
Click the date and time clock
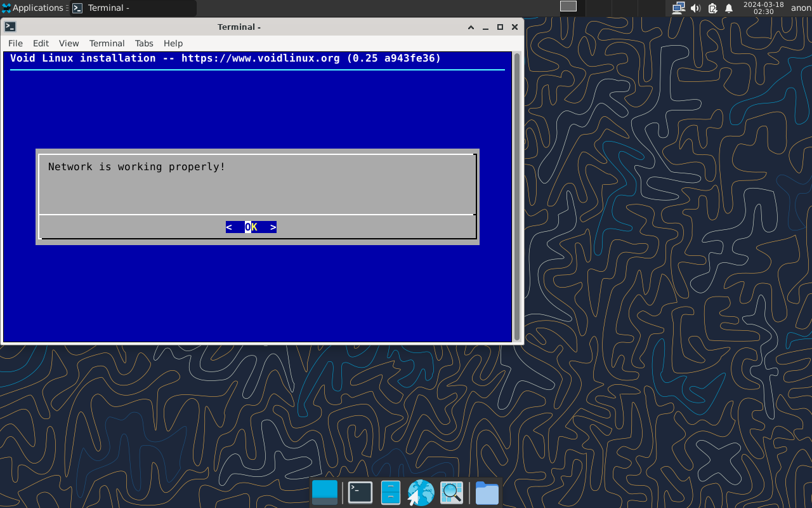pos(763,8)
